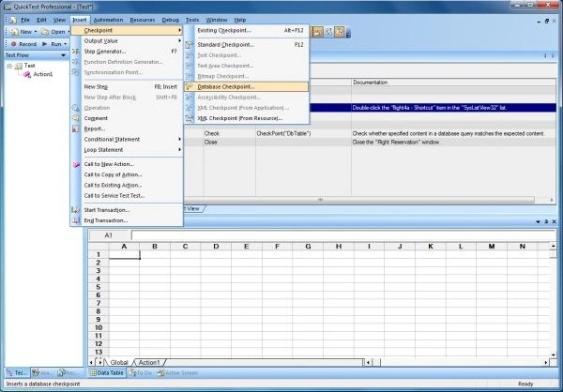Click the Call to New Action icon

76,164
